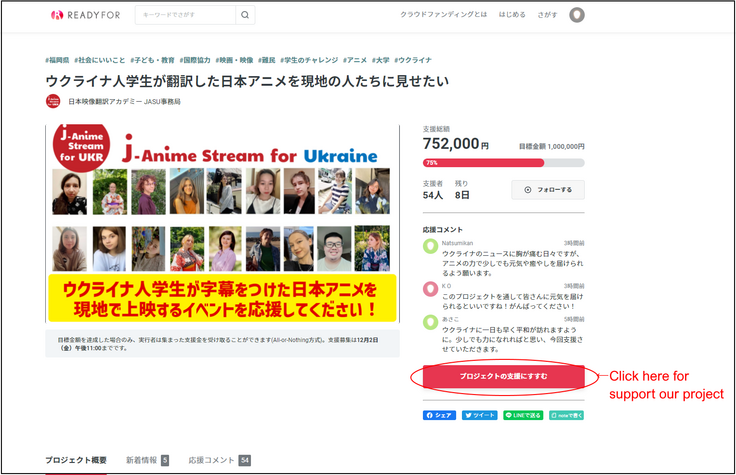Follow the project with フォローする button

tap(548, 190)
